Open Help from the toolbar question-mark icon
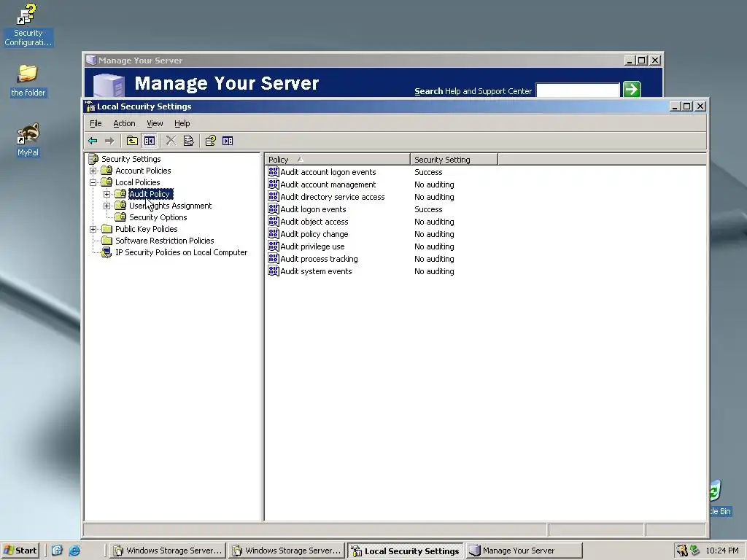The image size is (747, 560). click(210, 141)
